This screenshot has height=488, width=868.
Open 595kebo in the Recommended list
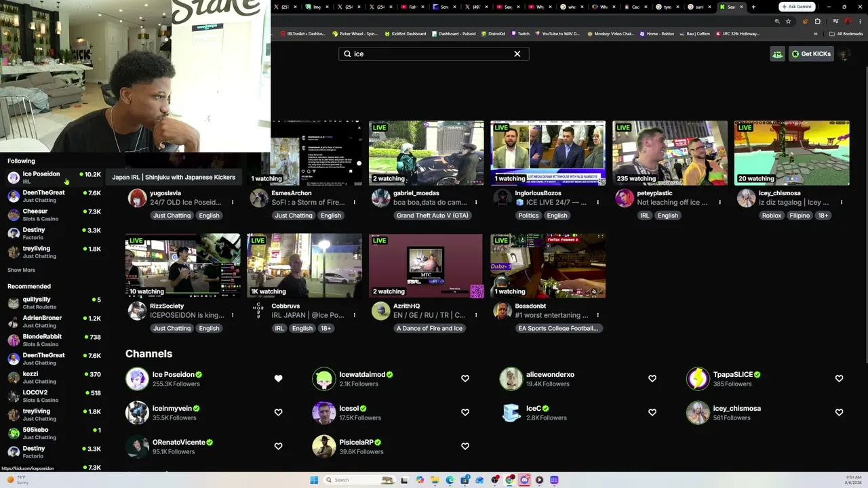(54, 433)
